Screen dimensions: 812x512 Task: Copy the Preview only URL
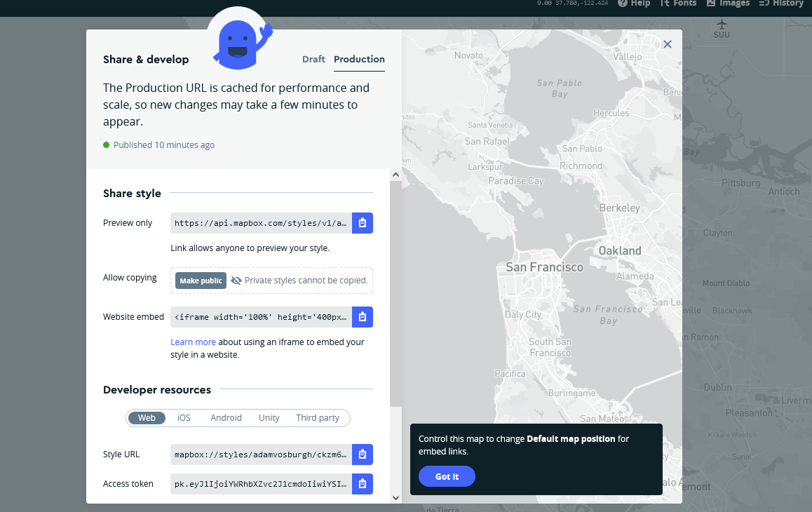click(x=362, y=223)
